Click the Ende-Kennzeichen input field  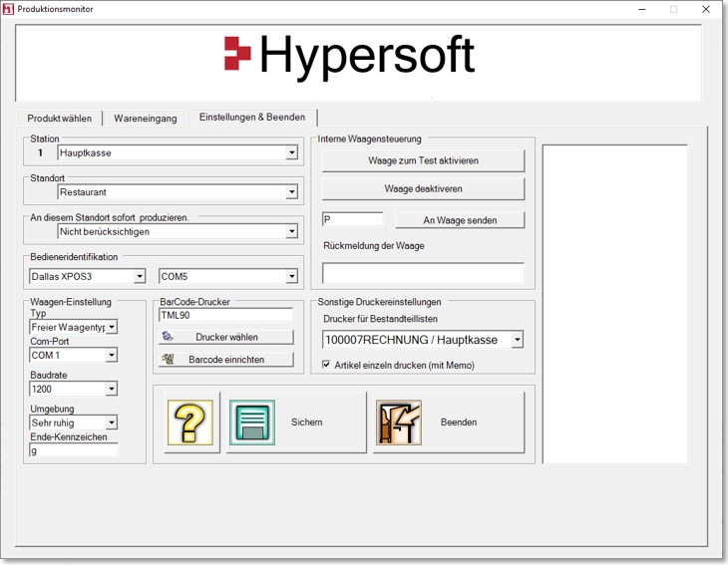click(74, 450)
